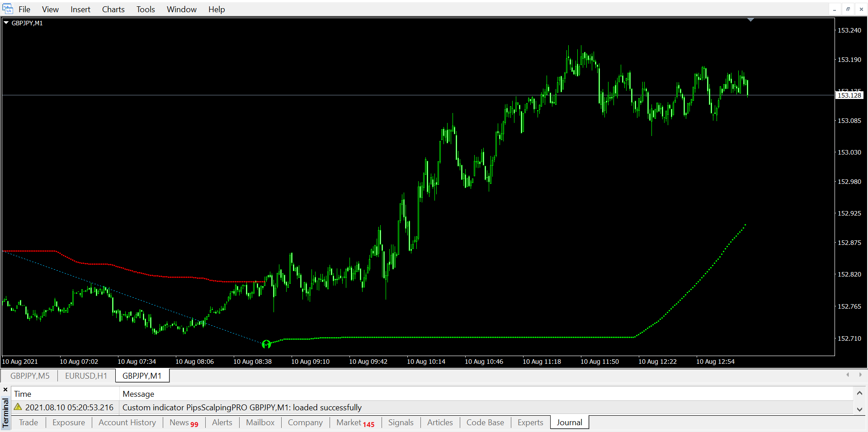Open the Experts tab in Terminal
Image resolution: width=868 pixels, height=432 pixels.
pos(530,423)
